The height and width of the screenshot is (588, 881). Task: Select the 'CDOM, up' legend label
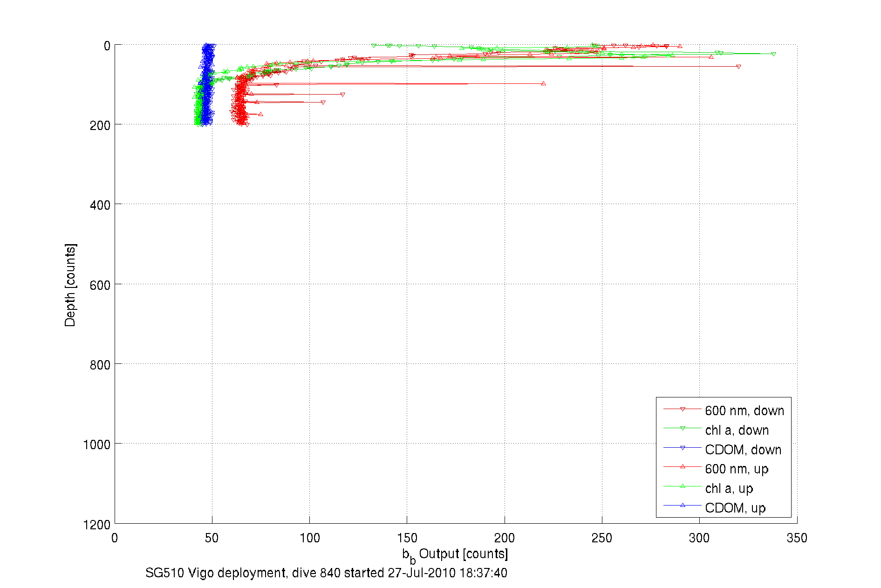pos(735,508)
